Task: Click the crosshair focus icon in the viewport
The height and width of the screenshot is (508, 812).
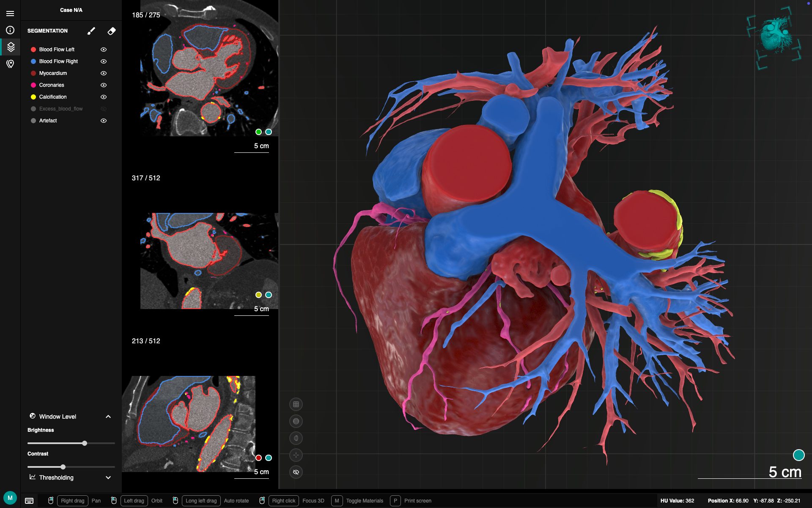Action: click(296, 455)
